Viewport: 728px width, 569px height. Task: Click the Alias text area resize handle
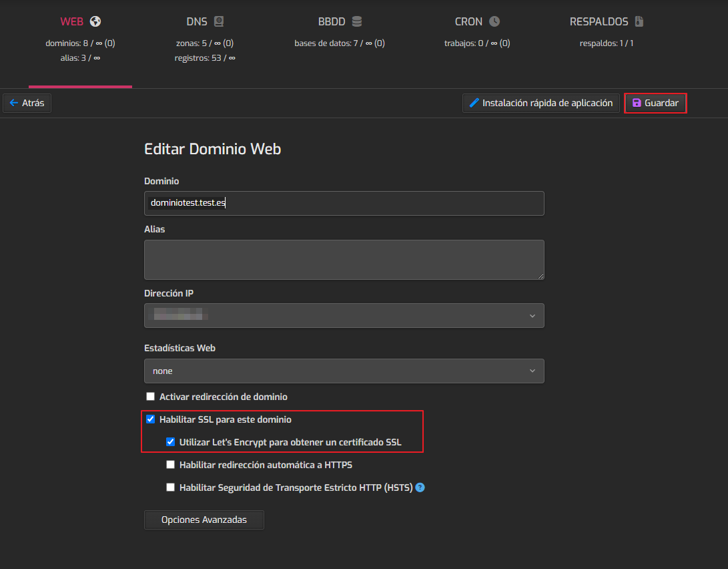coord(540,276)
